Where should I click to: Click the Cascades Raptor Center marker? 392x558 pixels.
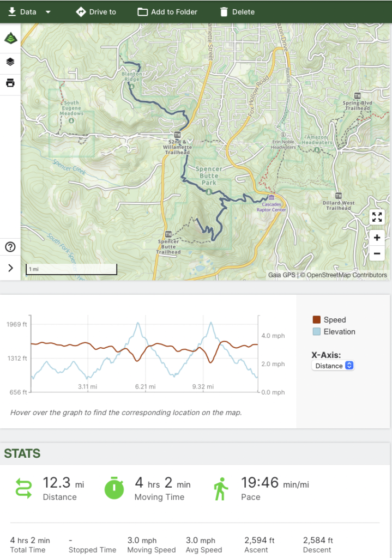click(271, 197)
